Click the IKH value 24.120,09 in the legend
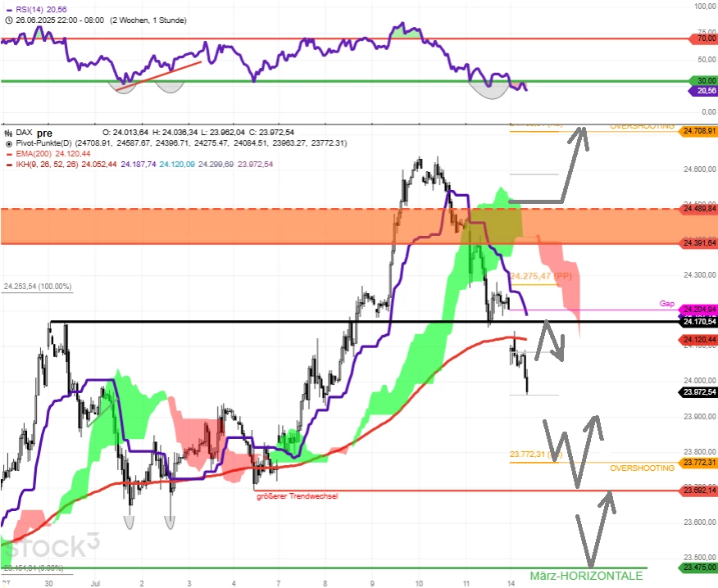This screenshot has height=588, width=718. click(x=177, y=165)
